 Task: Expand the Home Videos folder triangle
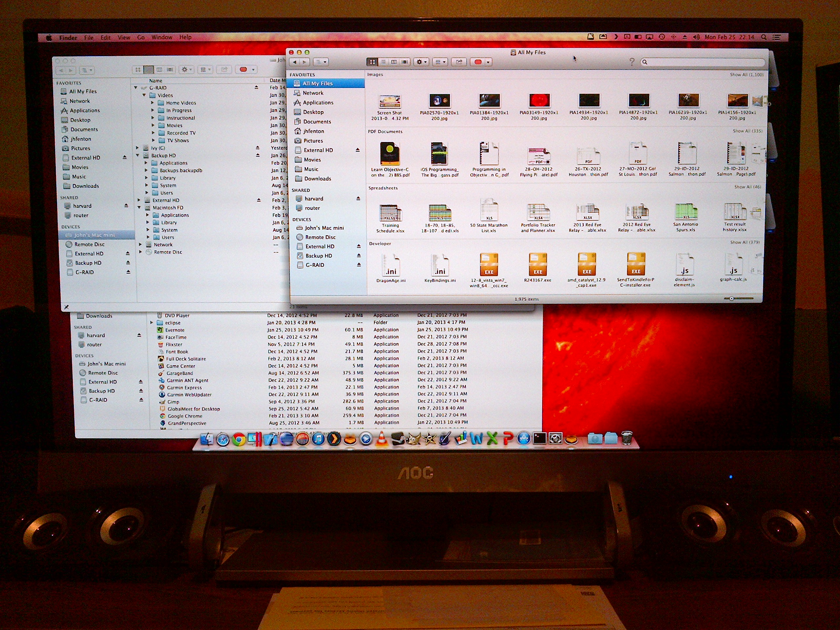153,103
